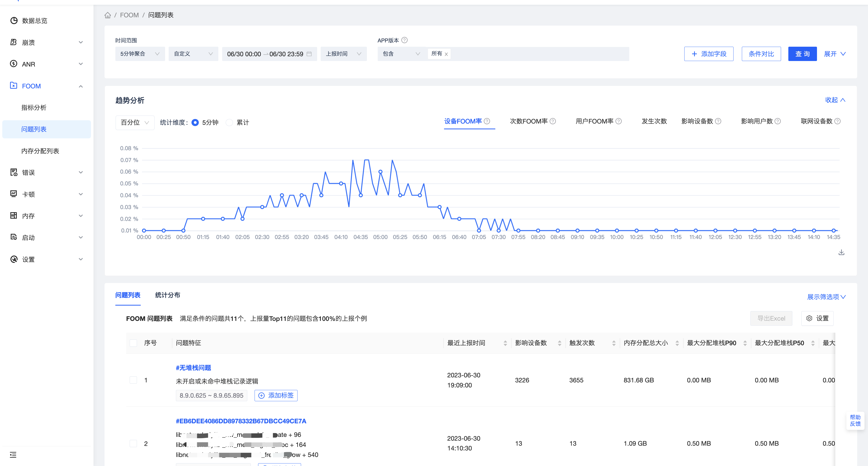The height and width of the screenshot is (466, 868).
Task: Collapse the FOOM sidebar menu
Action: tap(80, 86)
